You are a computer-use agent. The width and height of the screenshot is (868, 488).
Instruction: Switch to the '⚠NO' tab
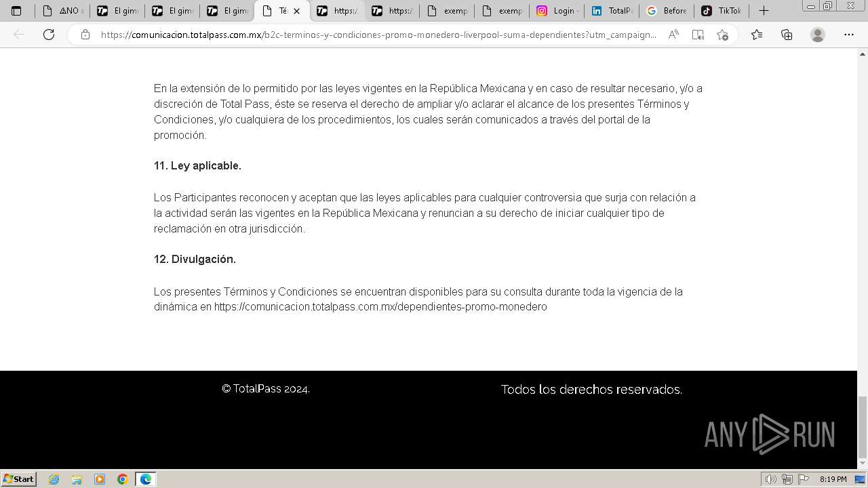62,11
